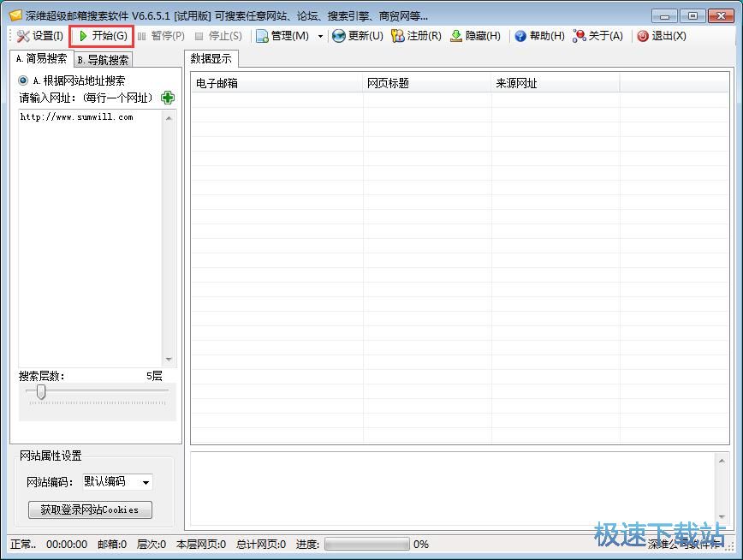Hide the window using 隐藏(H)
This screenshot has width=743, height=560.
pyautogui.click(x=475, y=36)
